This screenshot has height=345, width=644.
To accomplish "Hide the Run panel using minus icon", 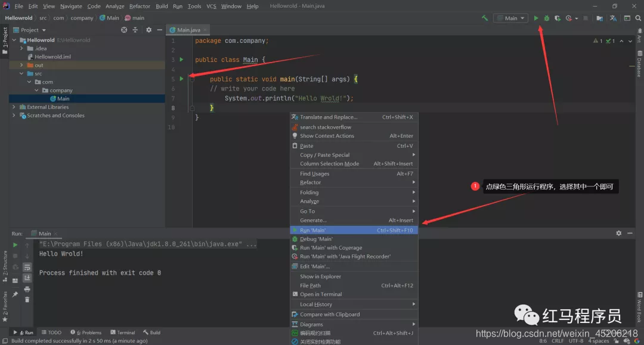I will (x=630, y=233).
